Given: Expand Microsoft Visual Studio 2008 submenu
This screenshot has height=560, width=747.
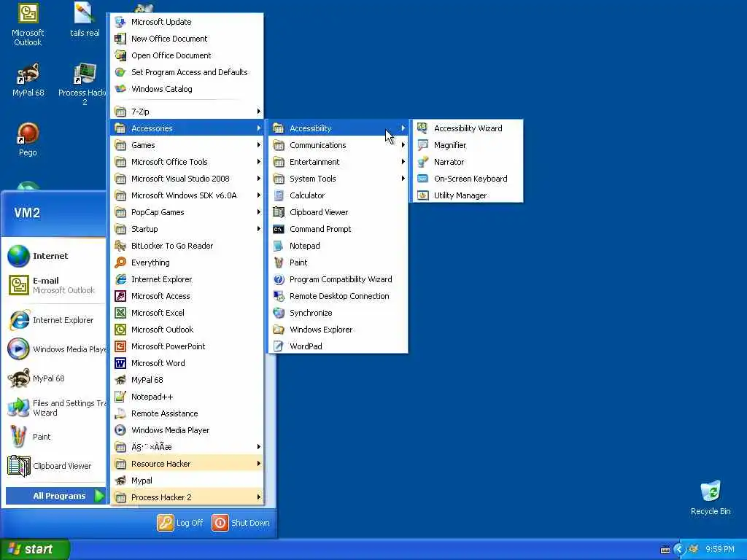Looking at the screenshot, I should (187, 179).
